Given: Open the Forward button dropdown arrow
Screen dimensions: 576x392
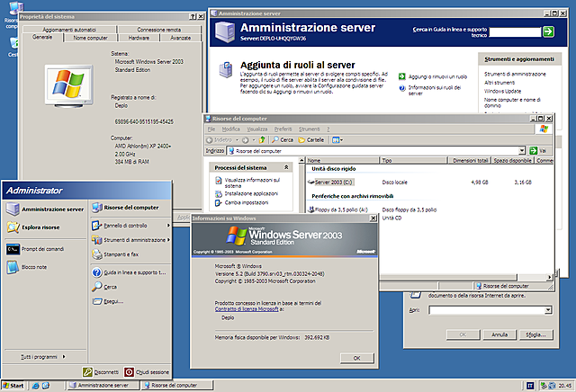Looking at the screenshot, I should click(x=254, y=140).
